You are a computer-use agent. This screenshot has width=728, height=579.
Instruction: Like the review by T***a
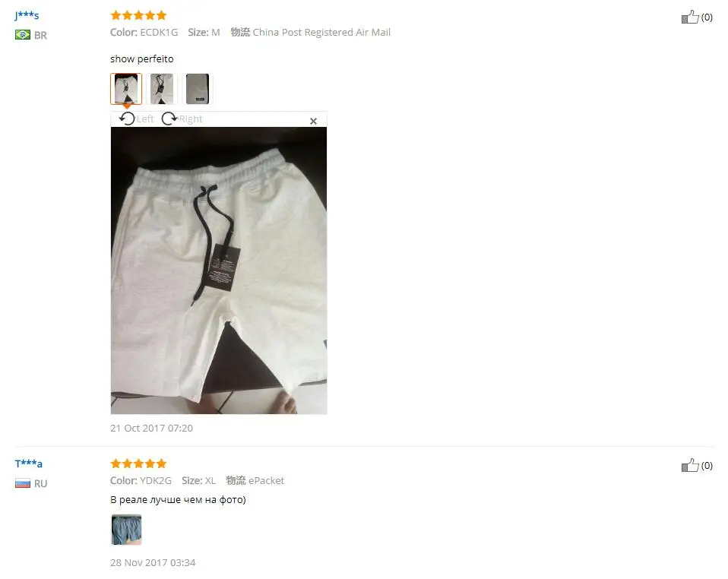click(x=690, y=465)
